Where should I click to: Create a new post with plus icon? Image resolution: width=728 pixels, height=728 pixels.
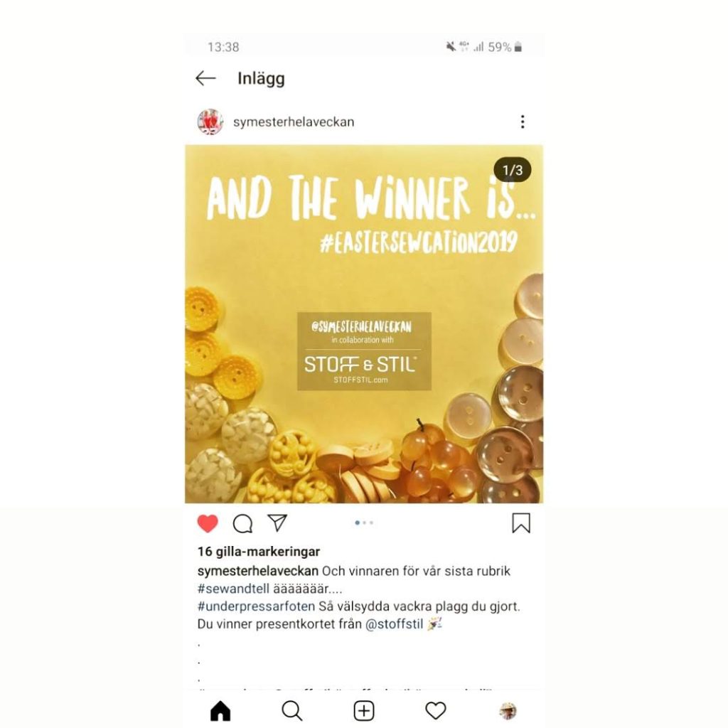point(364,711)
